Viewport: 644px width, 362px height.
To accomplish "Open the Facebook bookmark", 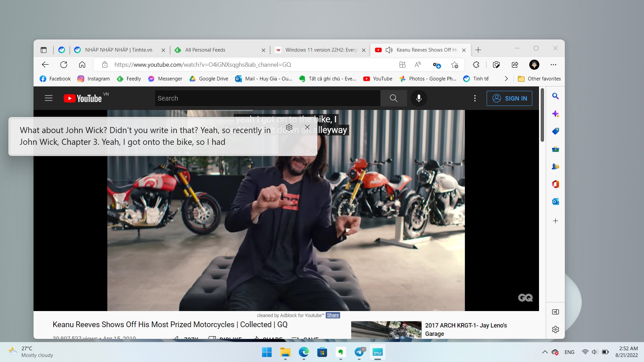I will click(55, 79).
